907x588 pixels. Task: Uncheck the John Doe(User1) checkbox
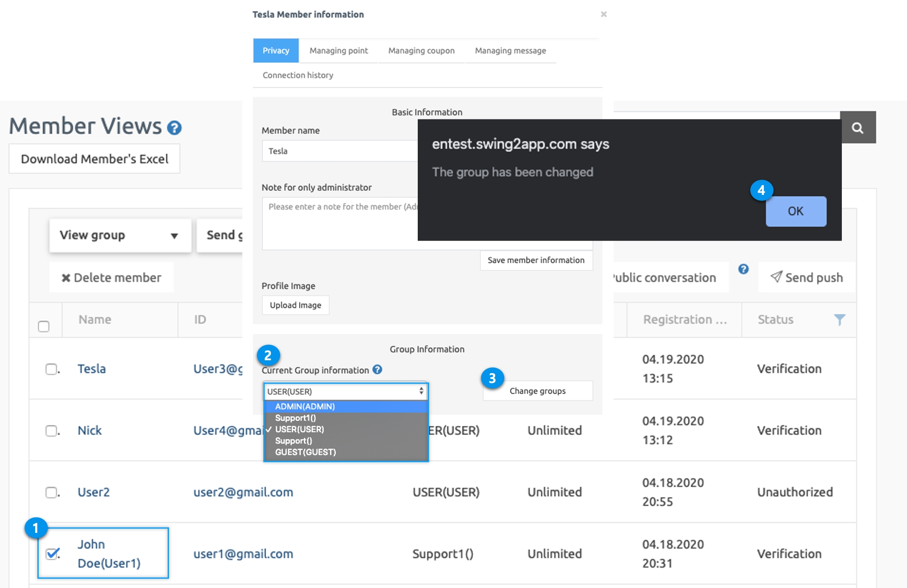click(x=52, y=553)
